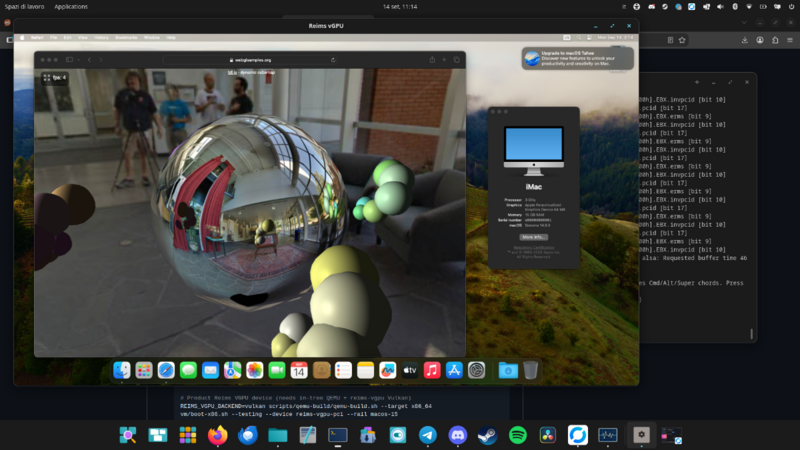Go back in guest Safari window
The height and width of the screenshot is (450, 800).
(89, 60)
